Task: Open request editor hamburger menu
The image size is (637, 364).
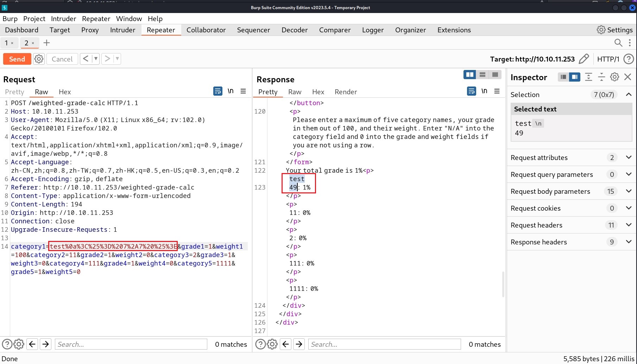Action: point(243,91)
